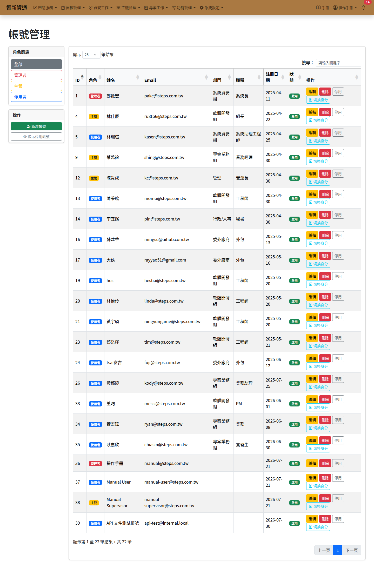Click 編輯 for 鄭啟宏
This screenshot has height=588, width=374.
click(312, 92)
